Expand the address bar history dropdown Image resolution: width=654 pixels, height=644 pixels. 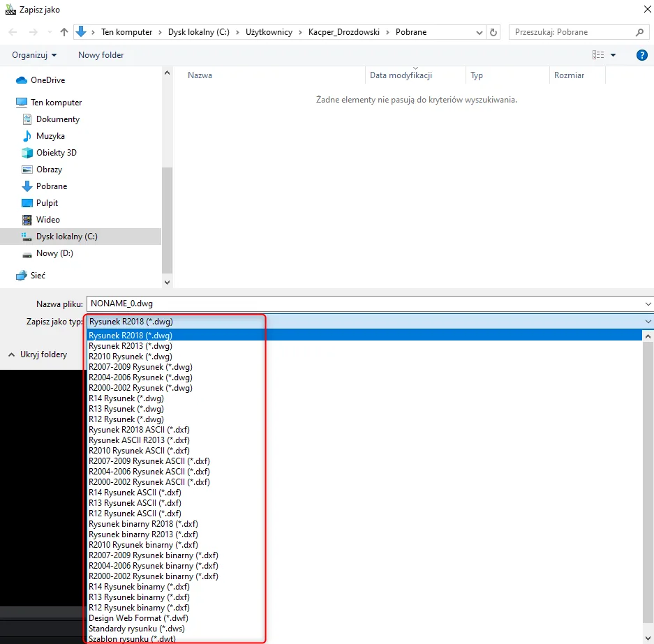pos(480,32)
